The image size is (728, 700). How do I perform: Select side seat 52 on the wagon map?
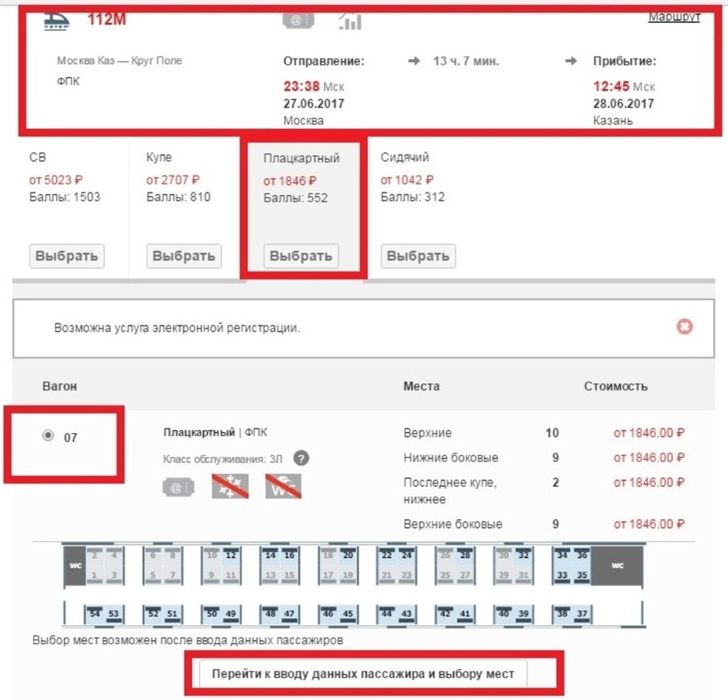[x=154, y=614]
